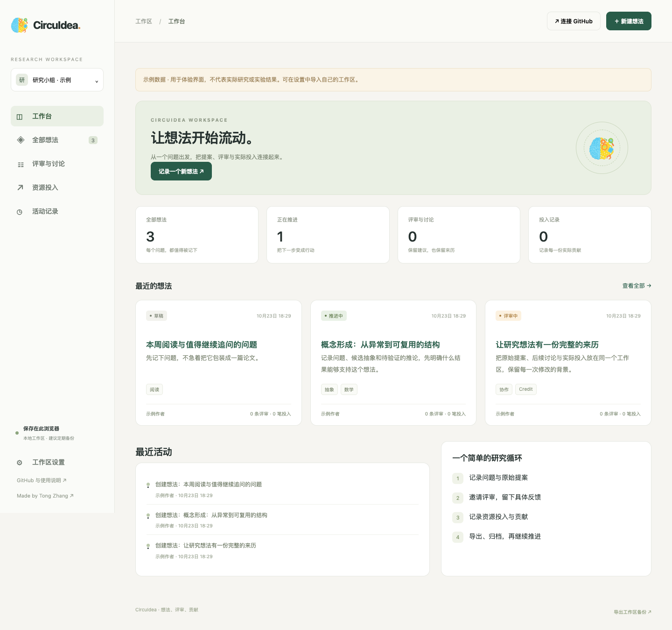Click the 资源投入 arrow icon
The height and width of the screenshot is (630, 672).
tap(20, 187)
